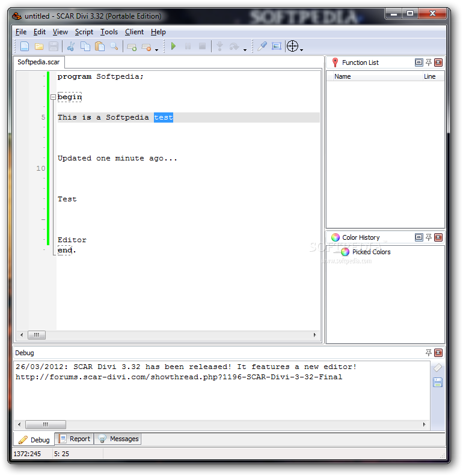Sort Function List by Line column

pyautogui.click(x=433, y=76)
